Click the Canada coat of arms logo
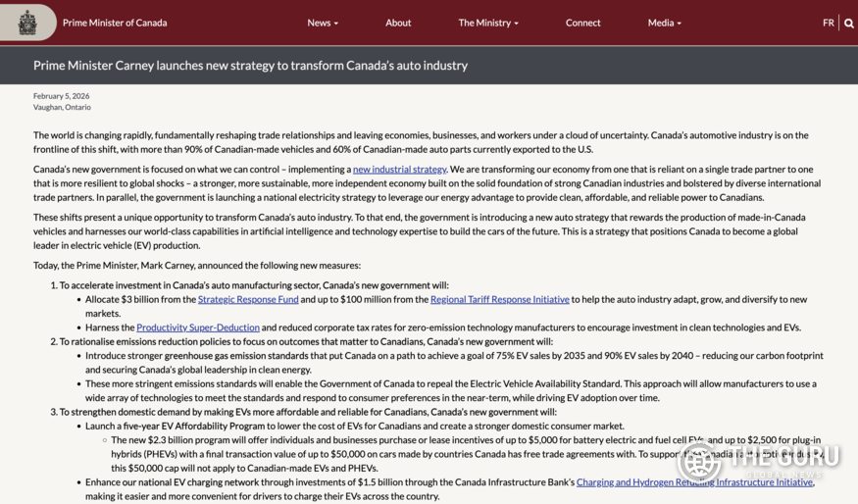Screen dimensions: 858x504 click(26, 23)
